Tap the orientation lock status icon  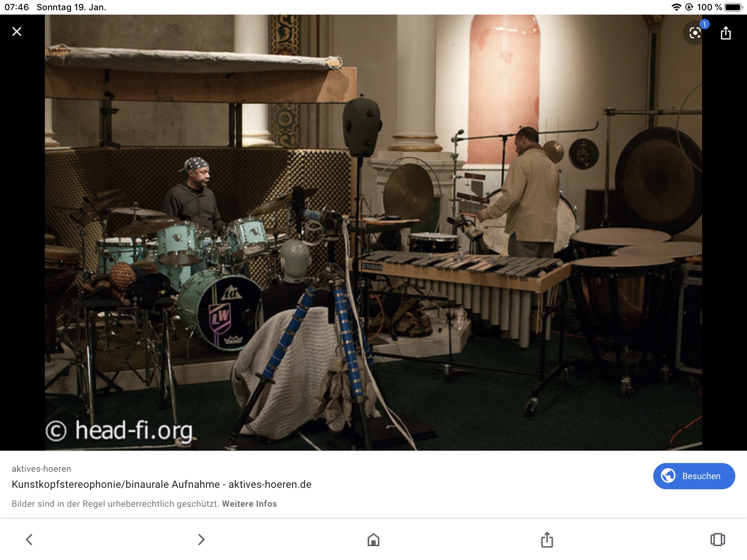coord(689,7)
